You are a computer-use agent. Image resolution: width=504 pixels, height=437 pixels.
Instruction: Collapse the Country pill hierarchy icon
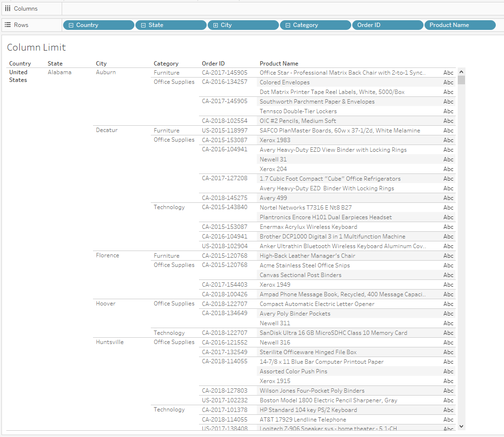click(x=71, y=25)
